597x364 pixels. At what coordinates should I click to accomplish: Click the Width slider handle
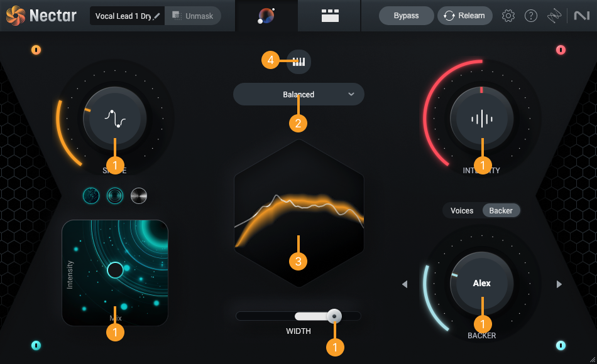click(x=334, y=316)
